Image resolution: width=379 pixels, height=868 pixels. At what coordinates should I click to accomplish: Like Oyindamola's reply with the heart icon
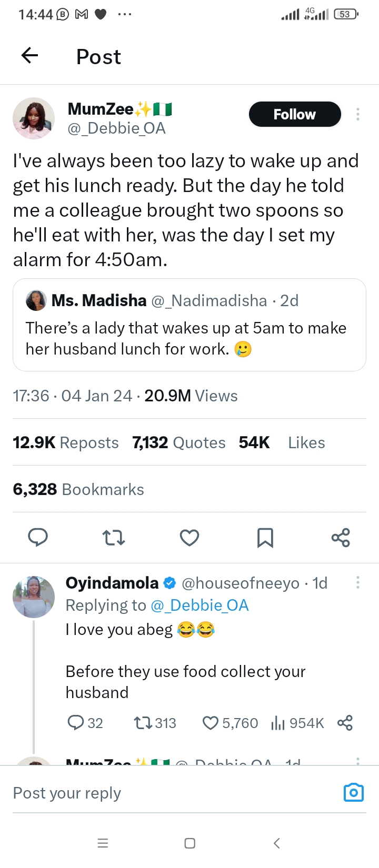pyautogui.click(x=212, y=723)
